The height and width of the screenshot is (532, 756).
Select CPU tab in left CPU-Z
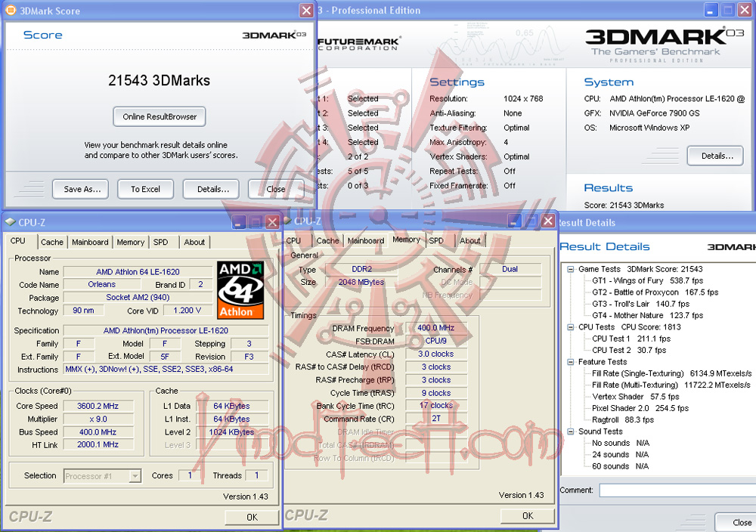18,240
